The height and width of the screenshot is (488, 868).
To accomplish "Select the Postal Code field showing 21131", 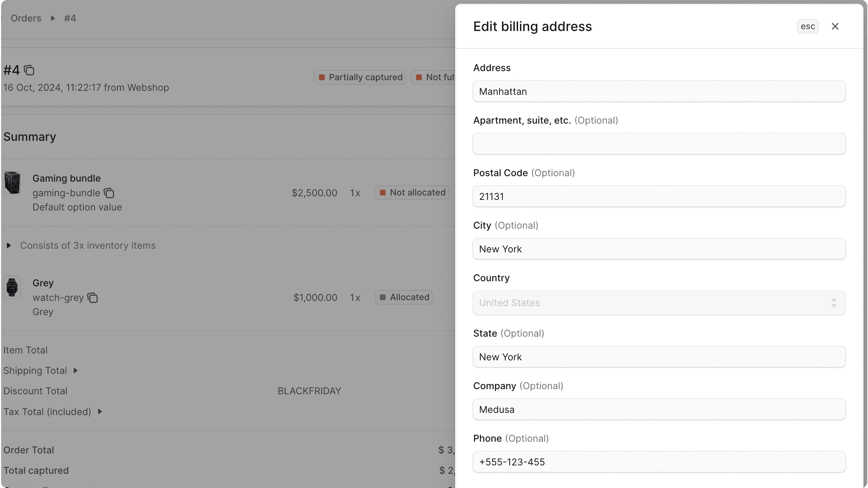I will point(659,196).
